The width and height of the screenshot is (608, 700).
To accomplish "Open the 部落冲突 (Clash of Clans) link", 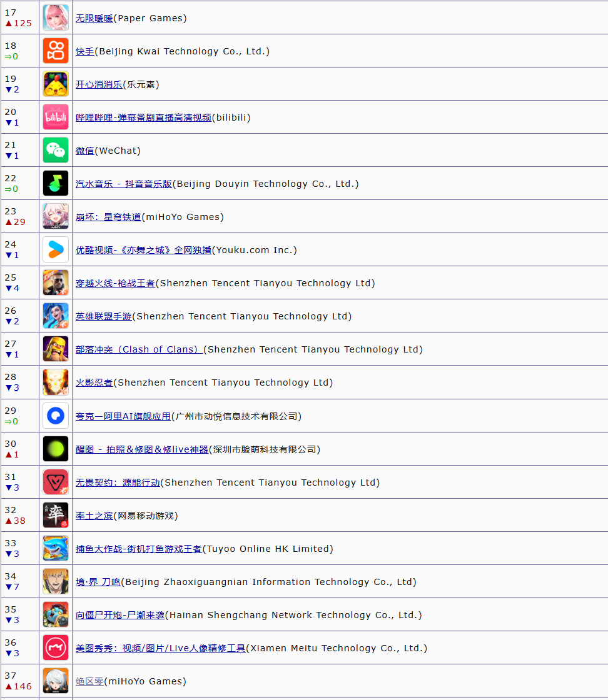I will point(139,349).
